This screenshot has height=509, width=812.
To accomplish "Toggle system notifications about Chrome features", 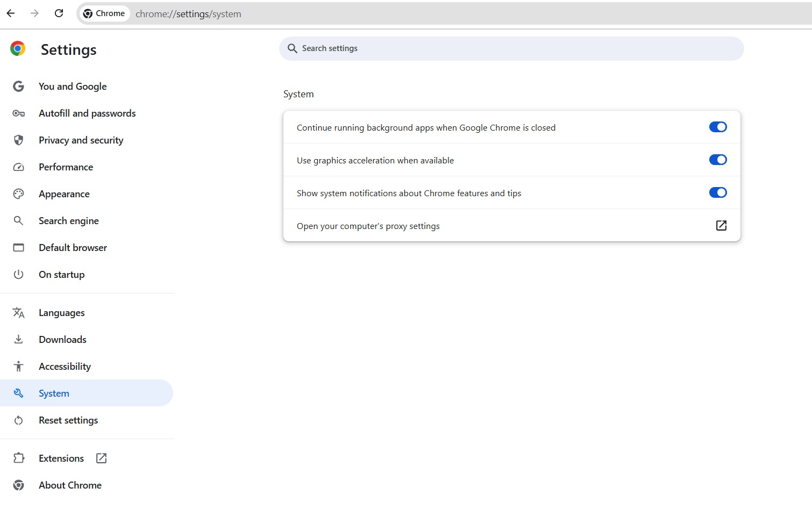I will pyautogui.click(x=718, y=192).
